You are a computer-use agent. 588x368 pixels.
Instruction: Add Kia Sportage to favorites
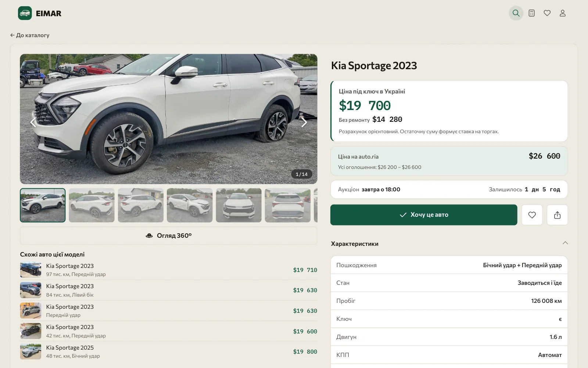532,215
